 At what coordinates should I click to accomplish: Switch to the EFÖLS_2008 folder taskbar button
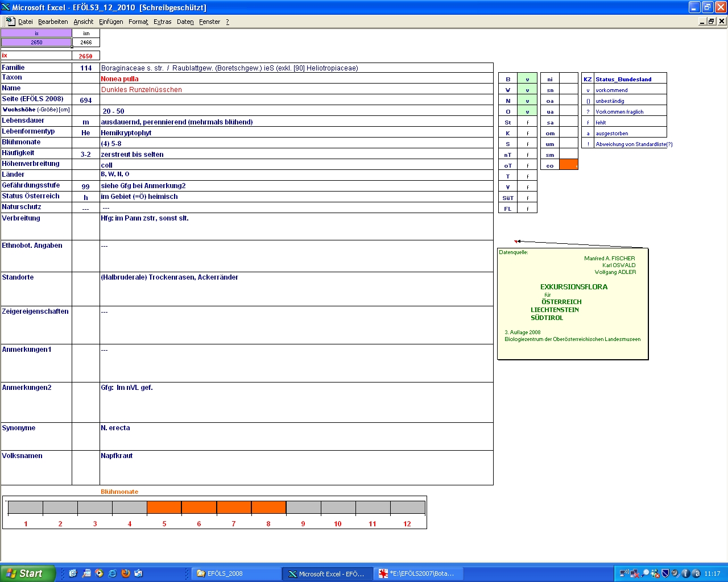click(236, 573)
